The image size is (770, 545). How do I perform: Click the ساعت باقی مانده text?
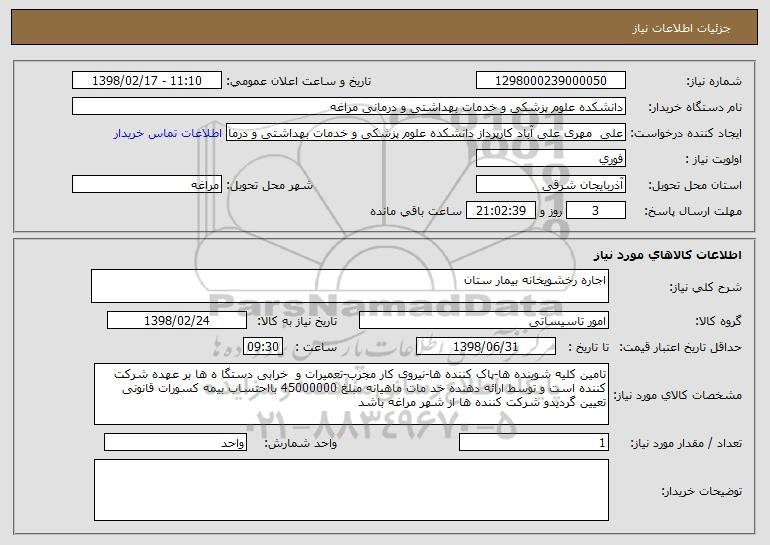tap(415, 211)
